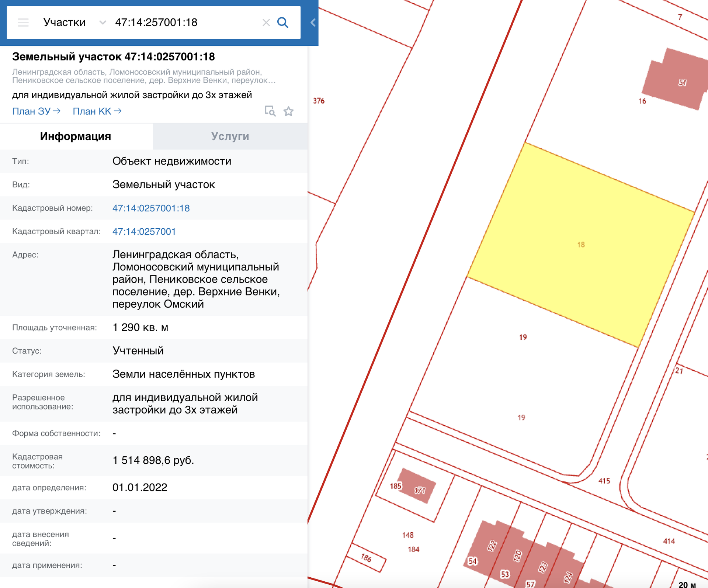Viewport: 708px width, 588px height.
Task: Switch to the Услуги tab
Action: pyautogui.click(x=230, y=136)
